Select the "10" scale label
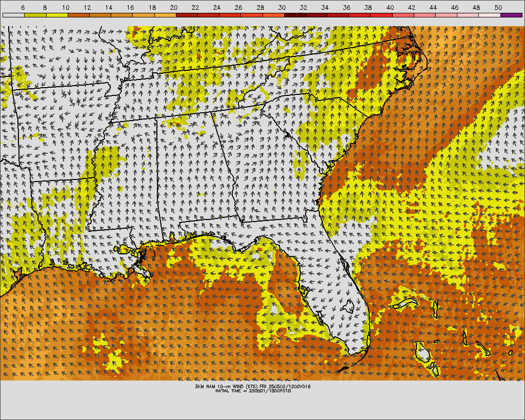The image size is (525, 420). [66, 7]
